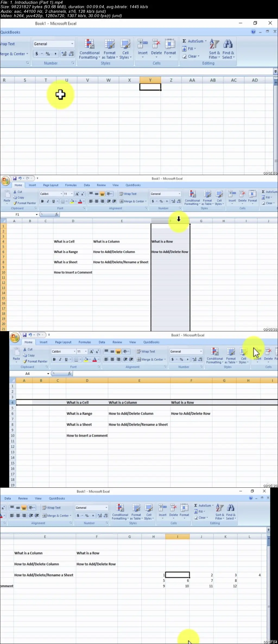Click Grow Font in the 00:03:38 frame
This screenshot has width=278, height=644.
(x=77, y=194)
